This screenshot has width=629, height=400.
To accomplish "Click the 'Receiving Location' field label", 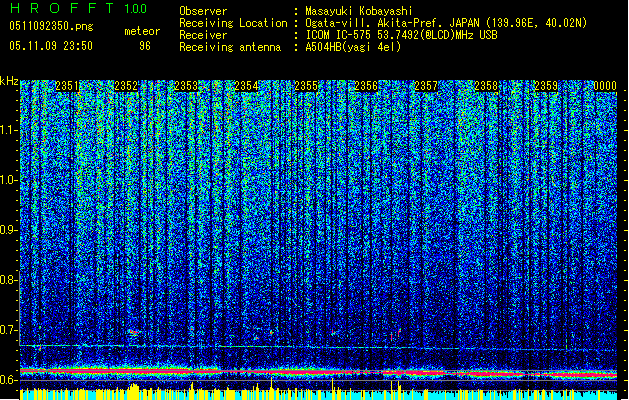I will point(233,23).
